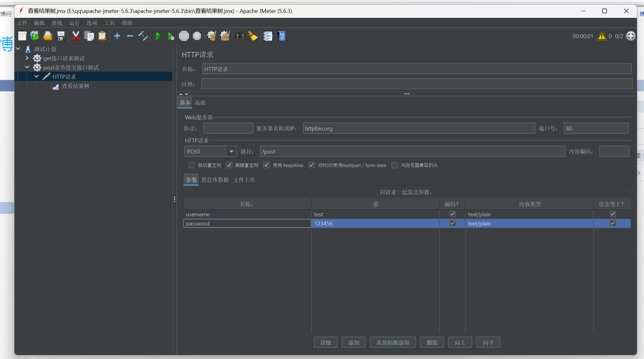Image resolution: width=644 pixels, height=359 pixels.
Task: Disable the 使用 KeepAlive checkbox
Action: [x=267, y=165]
